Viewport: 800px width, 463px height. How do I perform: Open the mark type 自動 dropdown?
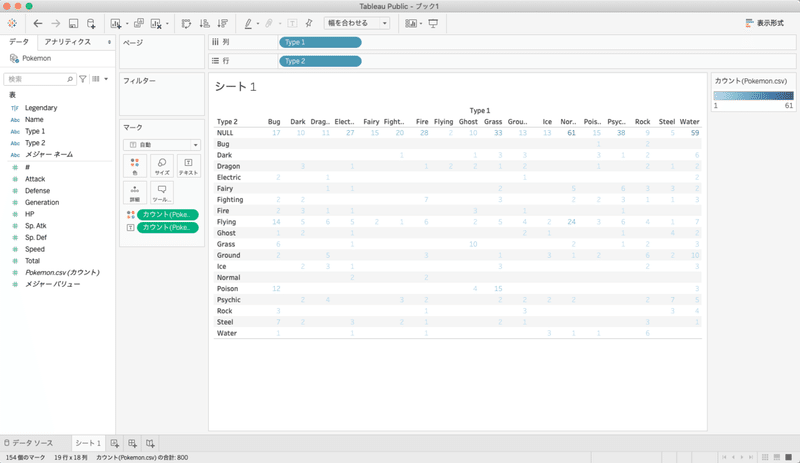pos(161,145)
